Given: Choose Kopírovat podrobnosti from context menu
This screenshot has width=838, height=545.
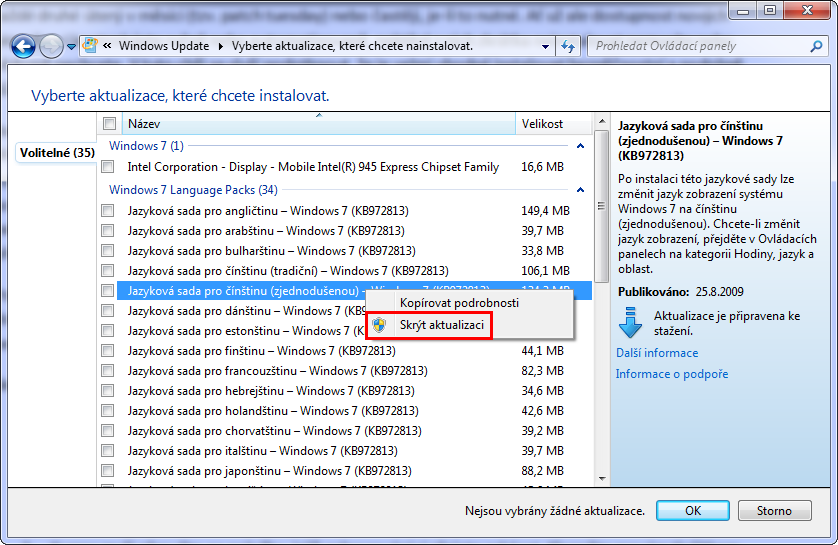Looking at the screenshot, I should (x=469, y=303).
